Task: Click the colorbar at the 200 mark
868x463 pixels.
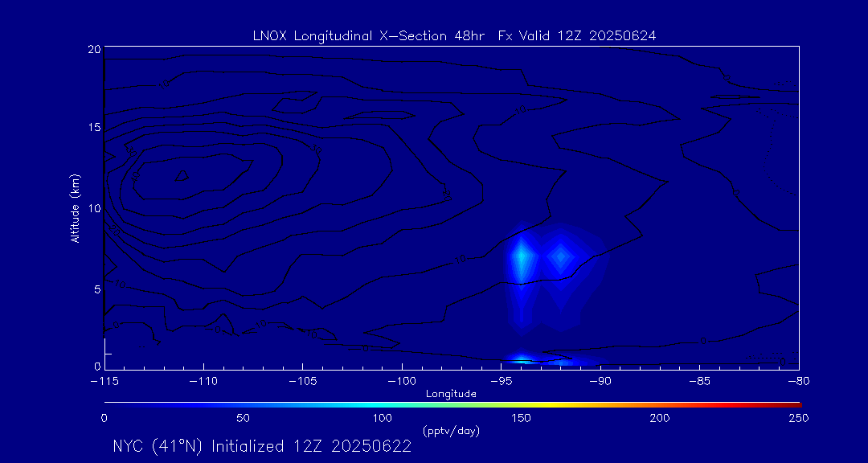Action: (661, 405)
